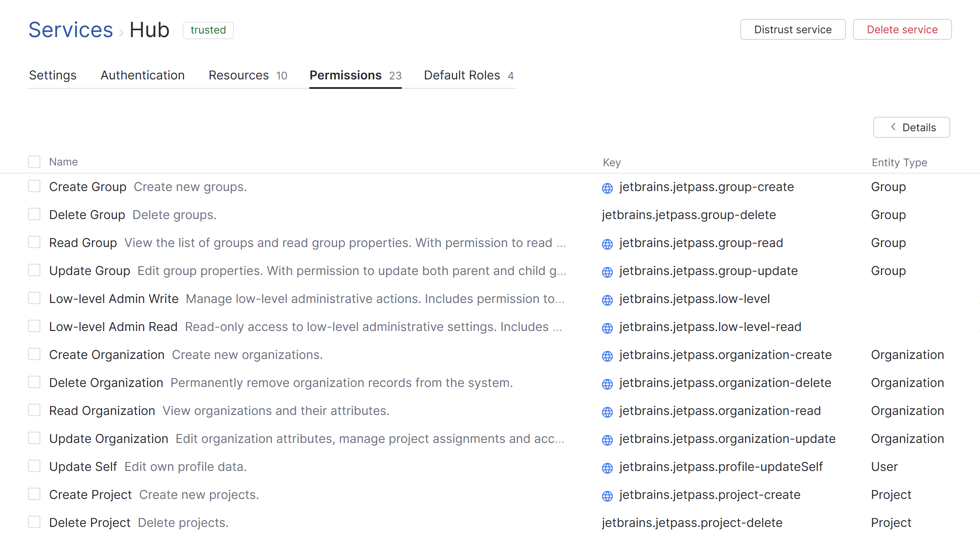Select the Update Self checkbox

point(34,466)
